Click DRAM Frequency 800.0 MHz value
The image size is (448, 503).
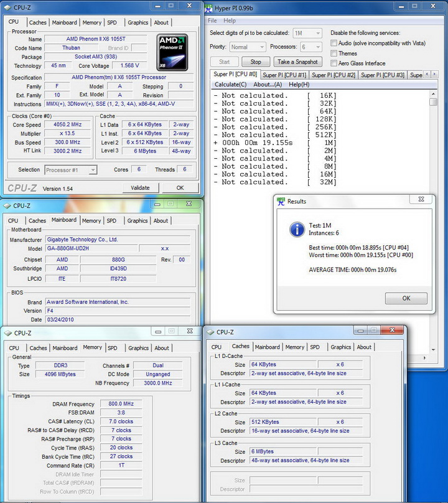click(121, 404)
